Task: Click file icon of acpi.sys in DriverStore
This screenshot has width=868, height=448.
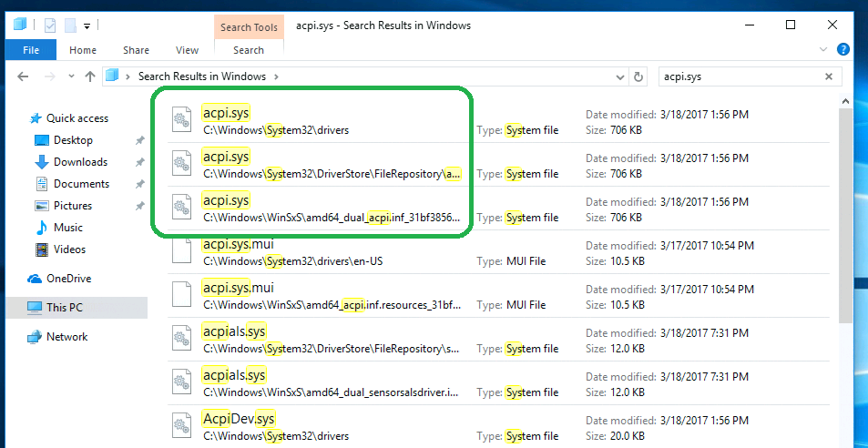Action: 181,163
